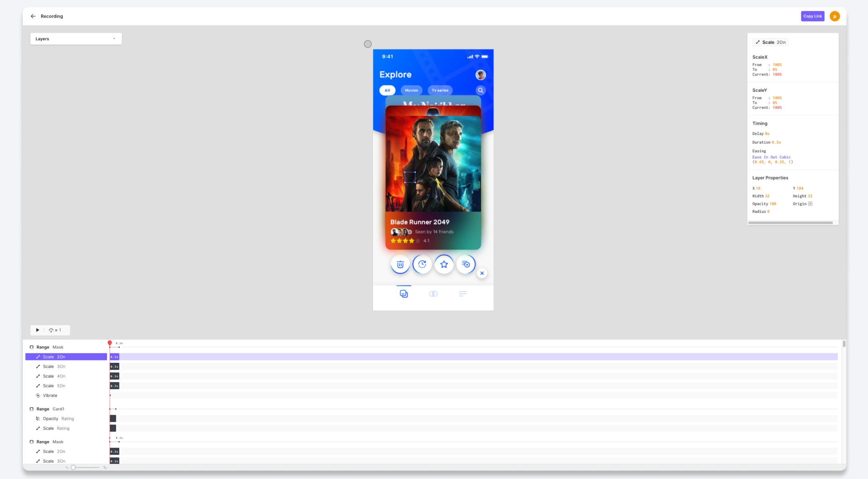Image resolution: width=868 pixels, height=479 pixels.
Task: Click the Copy Link button
Action: 813,16
